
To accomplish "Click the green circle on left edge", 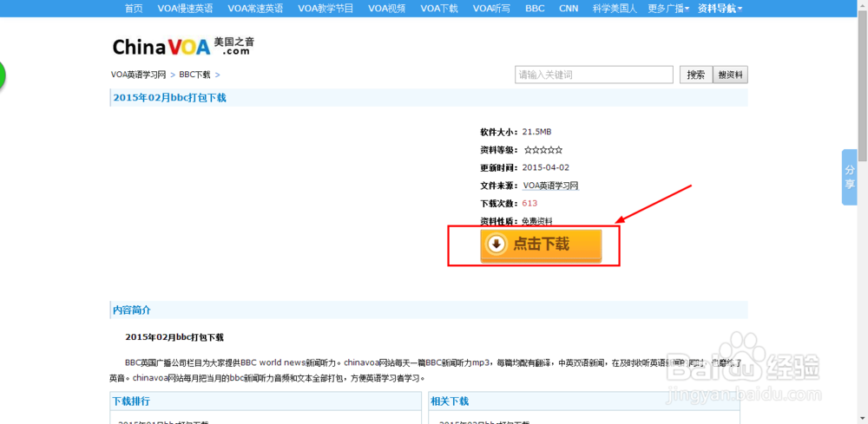I will pos(3,75).
